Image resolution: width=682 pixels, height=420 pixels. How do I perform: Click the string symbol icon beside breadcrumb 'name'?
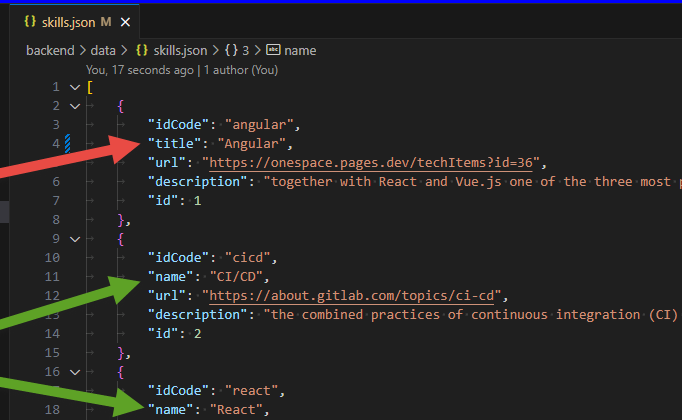click(273, 49)
